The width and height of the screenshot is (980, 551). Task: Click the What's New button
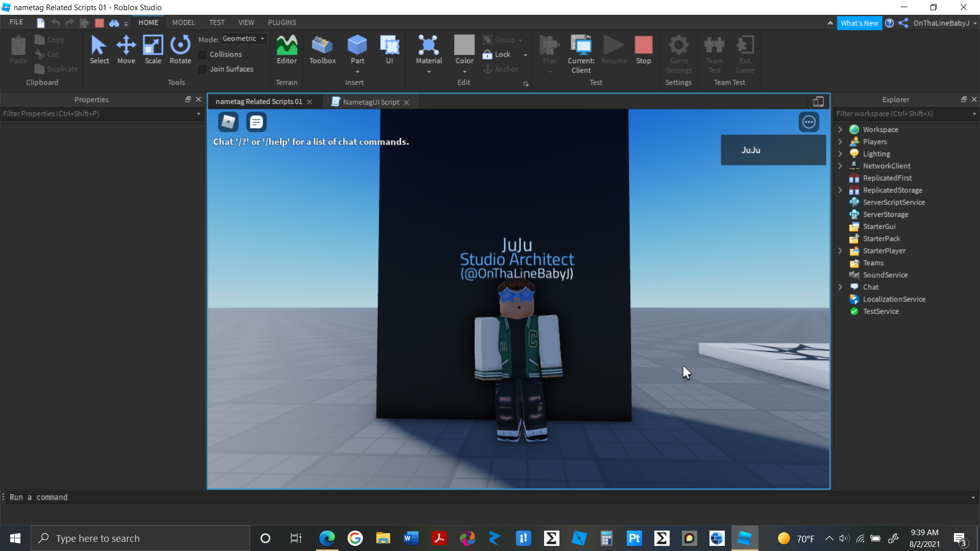(860, 23)
